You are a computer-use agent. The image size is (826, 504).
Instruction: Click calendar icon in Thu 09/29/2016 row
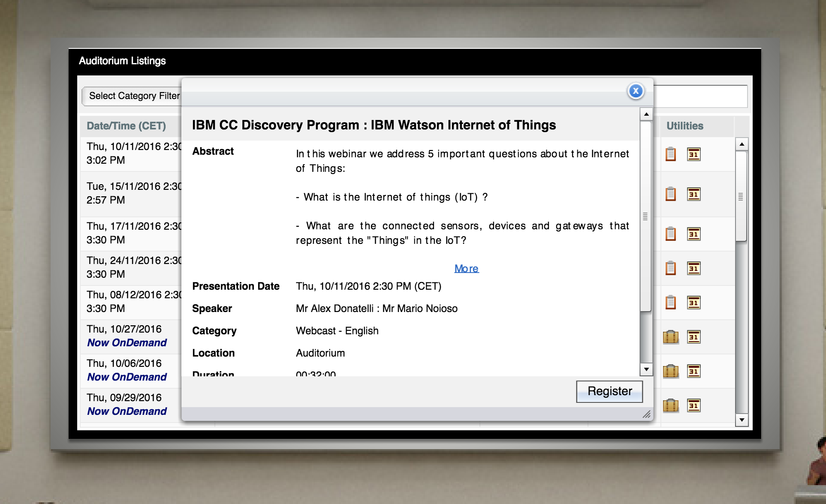point(694,405)
